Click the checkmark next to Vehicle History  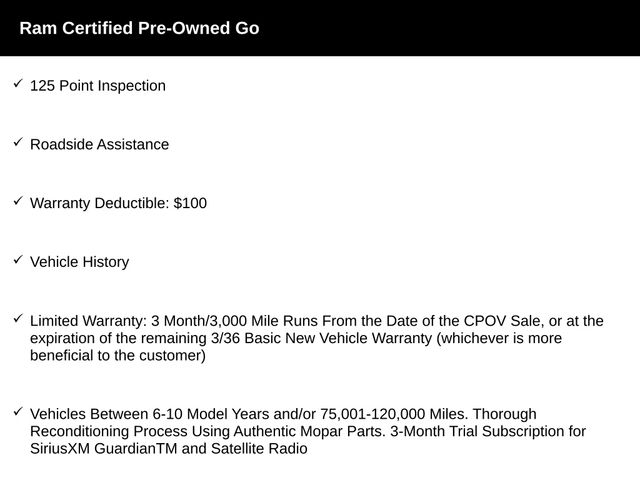click(18, 260)
